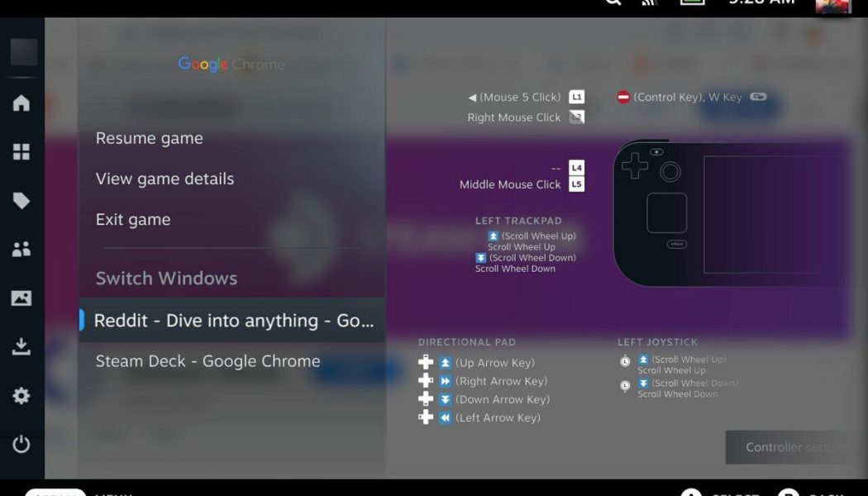Image resolution: width=868 pixels, height=496 pixels.
Task: Open the Library grid icon
Action: pyautogui.click(x=21, y=152)
